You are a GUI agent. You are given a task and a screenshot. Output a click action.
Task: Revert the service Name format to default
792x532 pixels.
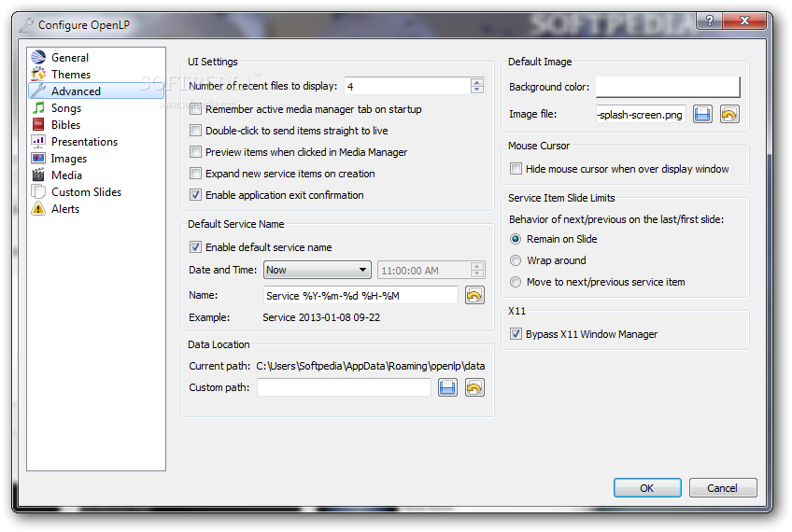474,296
